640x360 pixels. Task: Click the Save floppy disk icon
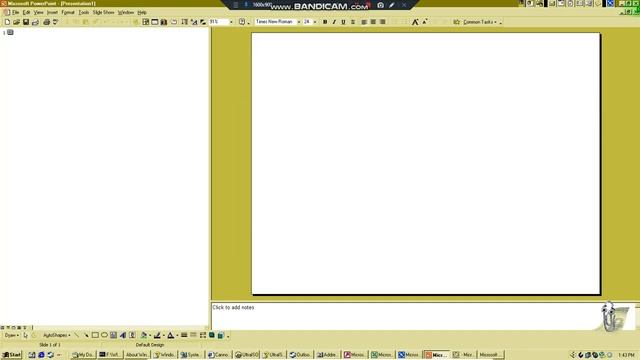pyautogui.click(x=26, y=22)
